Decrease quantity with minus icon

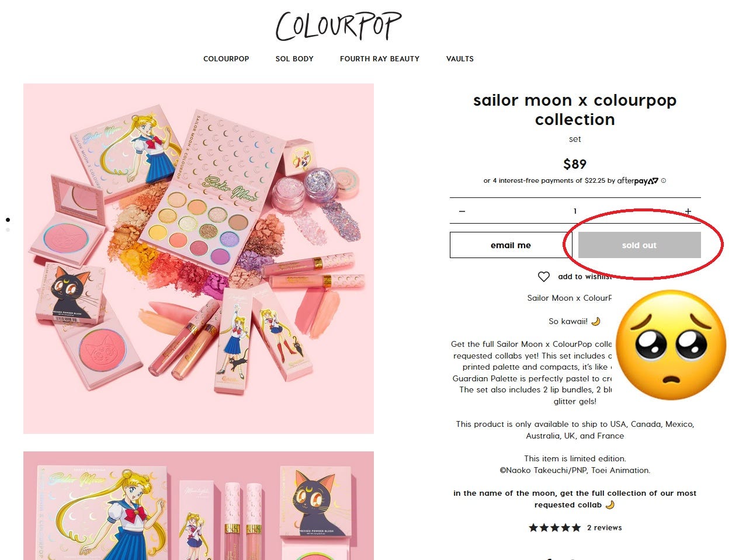462,211
